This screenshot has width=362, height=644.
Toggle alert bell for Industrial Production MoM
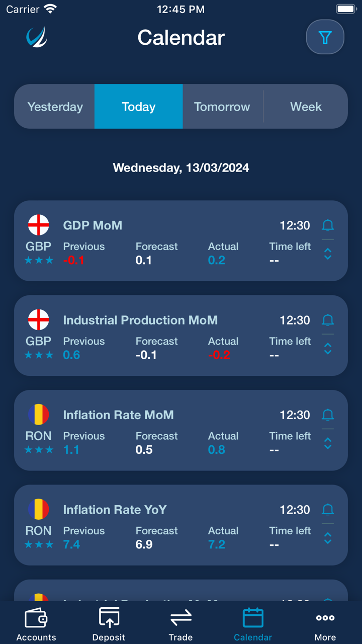coord(328,320)
